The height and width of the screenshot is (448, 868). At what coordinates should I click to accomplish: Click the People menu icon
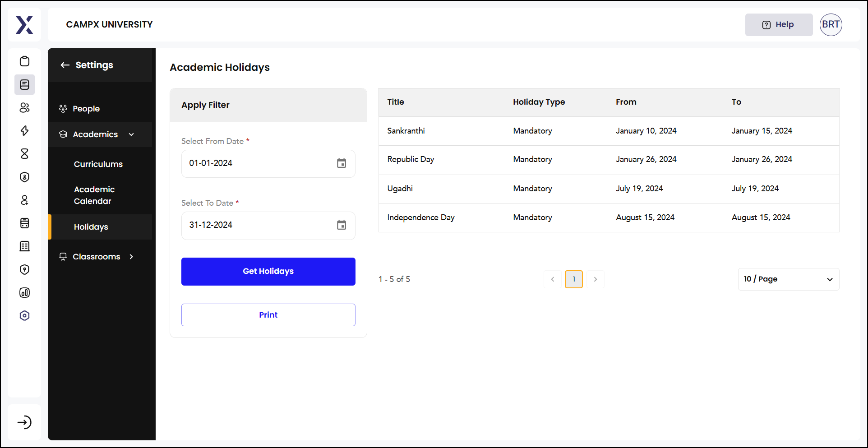click(x=63, y=109)
